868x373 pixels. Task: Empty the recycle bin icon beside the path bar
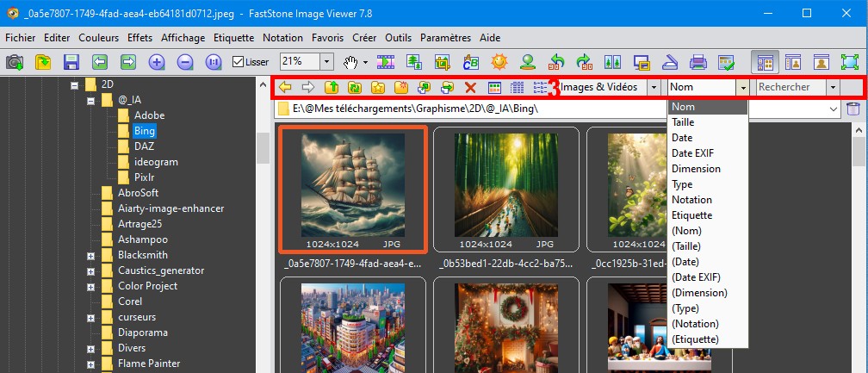point(853,108)
